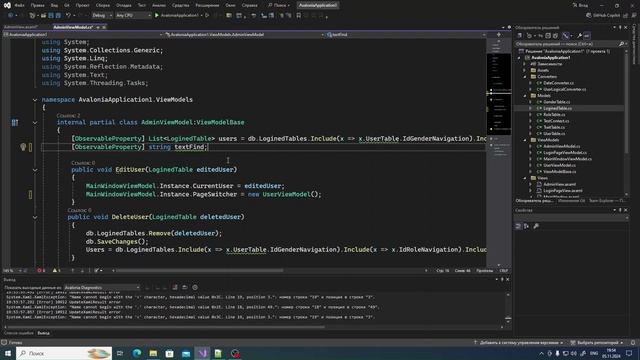
Task: Switch to the AdminViewModel.cs tab
Action: click(73, 27)
